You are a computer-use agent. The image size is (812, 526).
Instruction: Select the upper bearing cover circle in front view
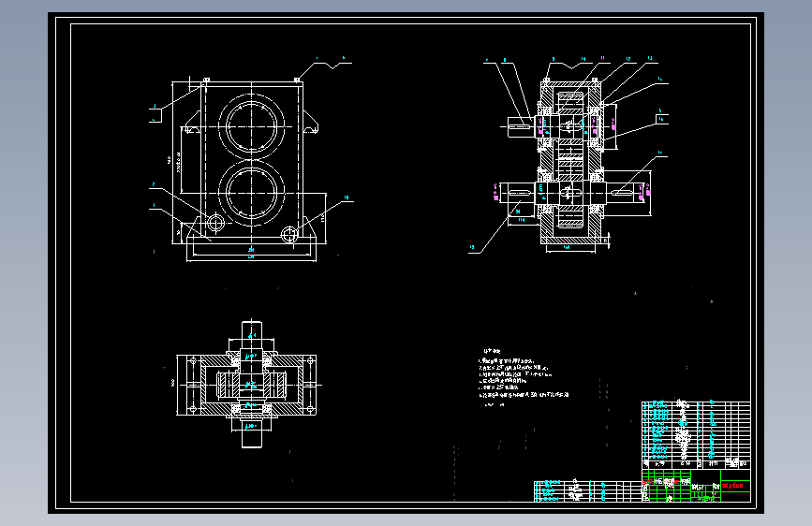[252, 126]
